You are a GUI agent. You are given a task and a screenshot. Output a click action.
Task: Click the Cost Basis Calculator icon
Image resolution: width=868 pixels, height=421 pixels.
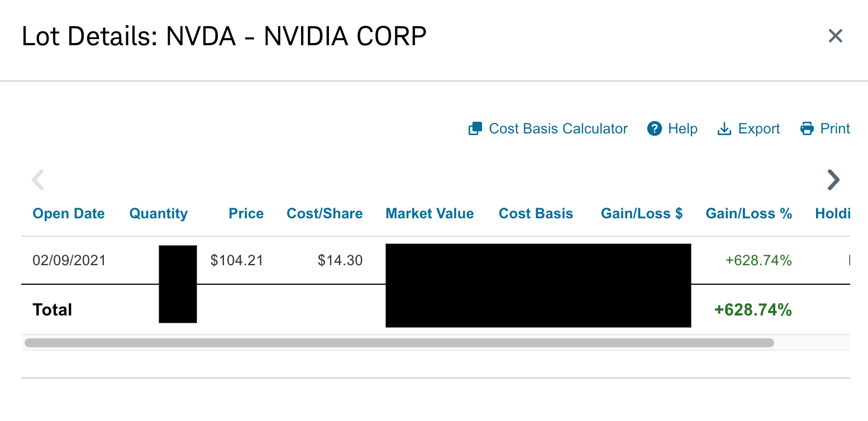475,129
